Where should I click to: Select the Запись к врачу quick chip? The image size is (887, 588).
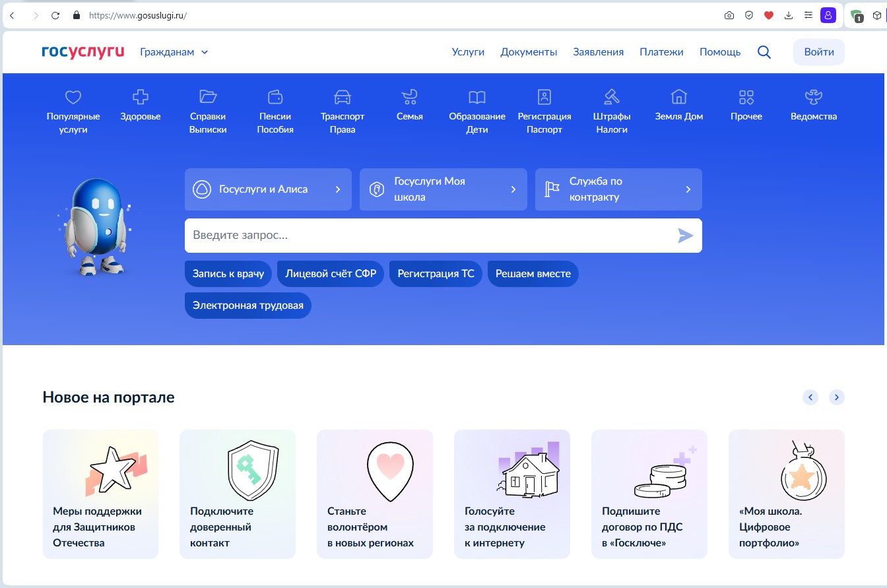click(228, 274)
